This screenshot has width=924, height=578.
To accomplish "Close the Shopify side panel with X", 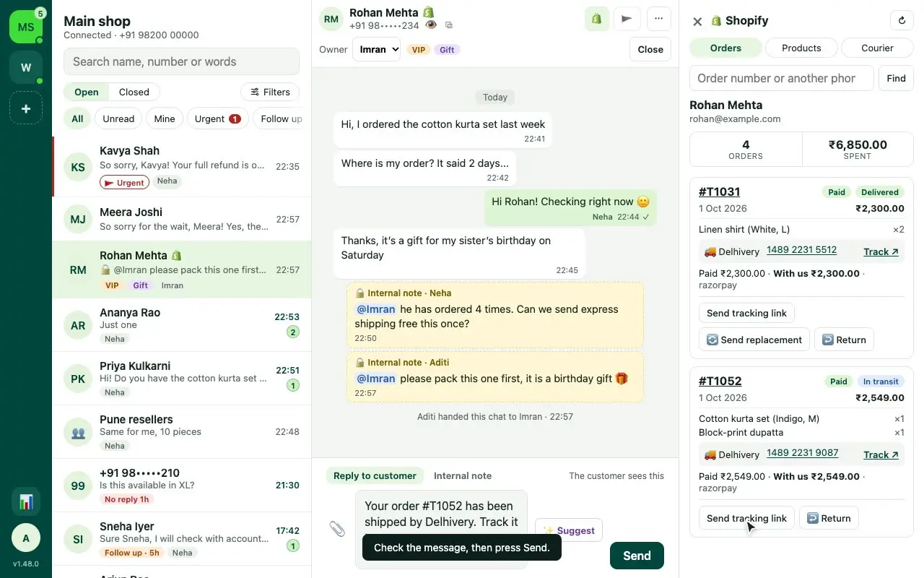I will point(697,22).
